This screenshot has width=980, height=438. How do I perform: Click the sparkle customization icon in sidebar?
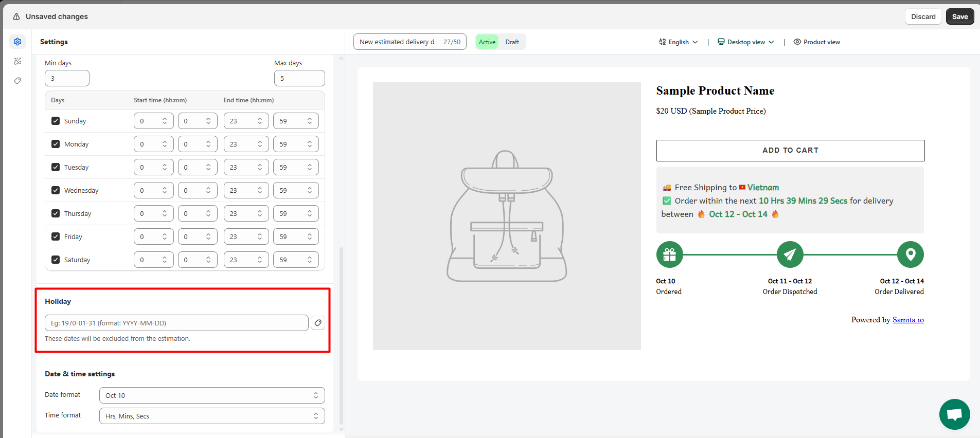17,61
